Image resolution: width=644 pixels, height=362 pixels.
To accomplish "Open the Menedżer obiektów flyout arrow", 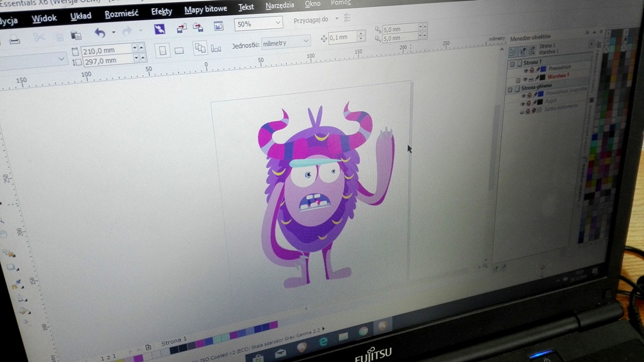I will tap(591, 44).
